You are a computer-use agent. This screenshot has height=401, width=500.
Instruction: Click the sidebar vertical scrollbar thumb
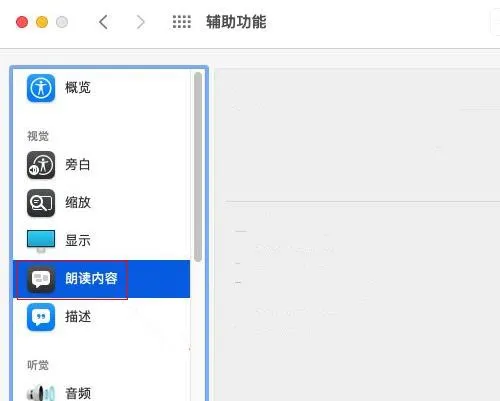(198, 167)
